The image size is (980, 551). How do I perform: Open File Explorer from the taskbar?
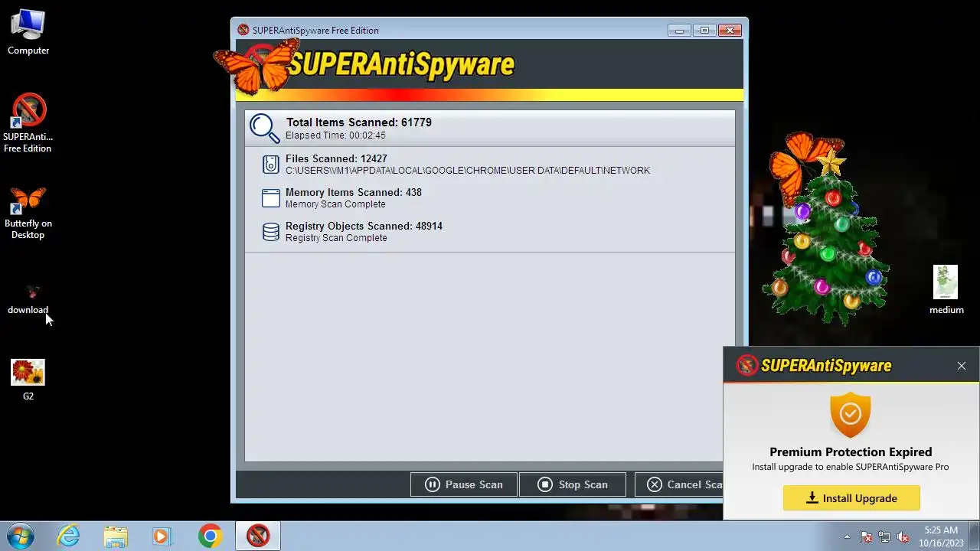click(116, 536)
